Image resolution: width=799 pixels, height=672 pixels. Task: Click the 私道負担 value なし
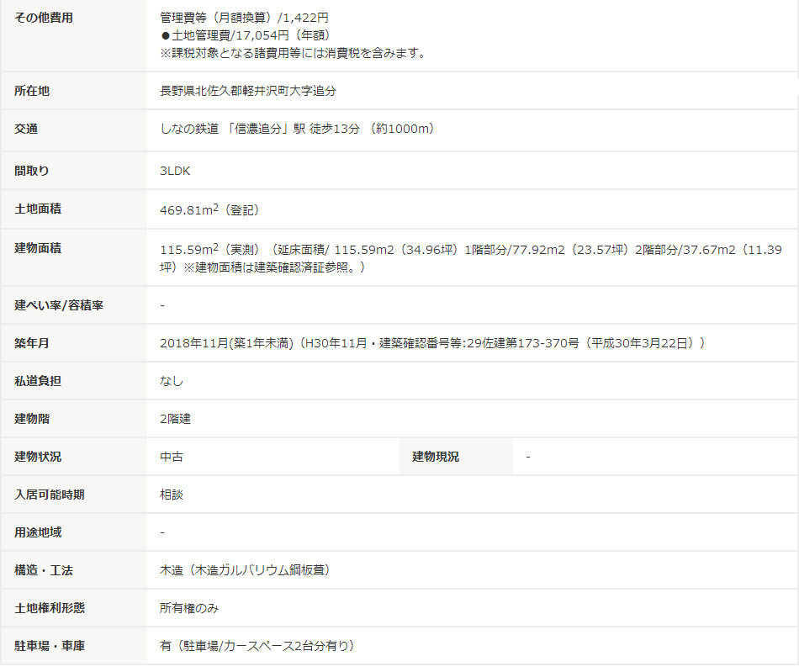172,381
